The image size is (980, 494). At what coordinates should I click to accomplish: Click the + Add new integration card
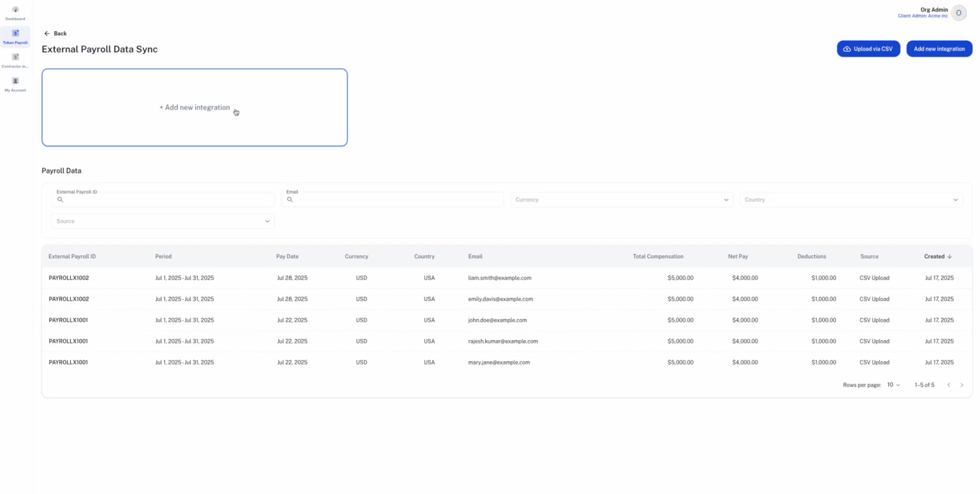pyautogui.click(x=195, y=108)
